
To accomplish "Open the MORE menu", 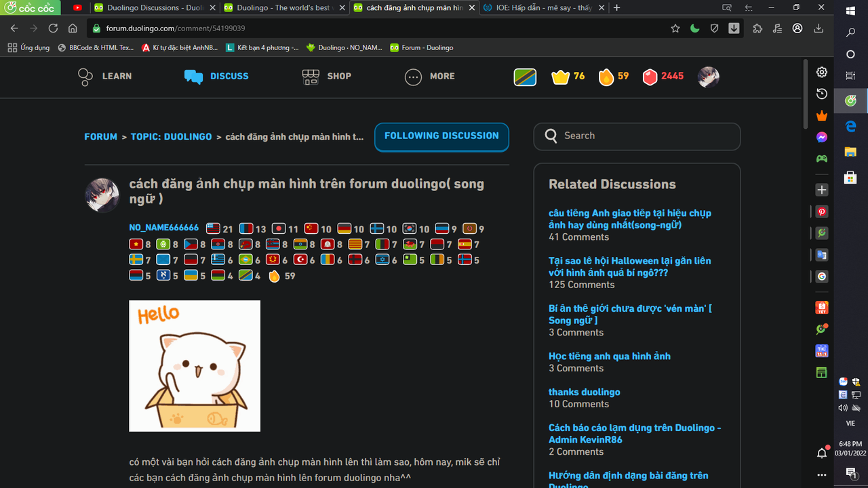I will pos(429,77).
